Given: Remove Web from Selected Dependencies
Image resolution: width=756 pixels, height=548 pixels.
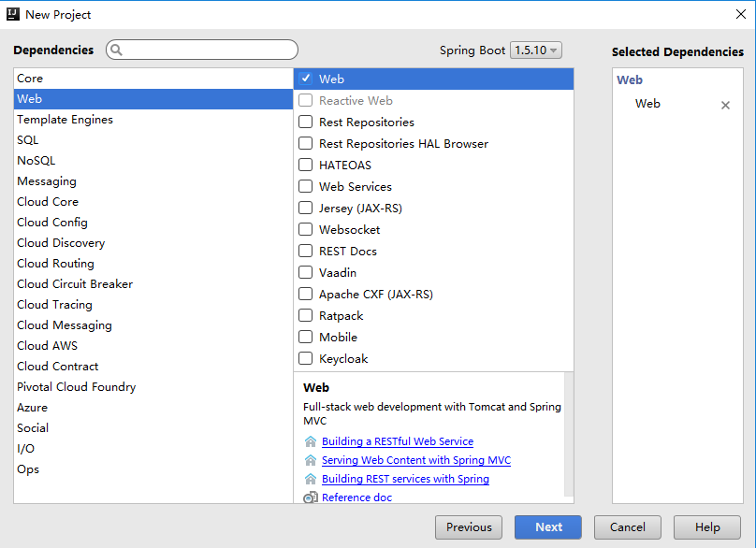Looking at the screenshot, I should click(725, 106).
